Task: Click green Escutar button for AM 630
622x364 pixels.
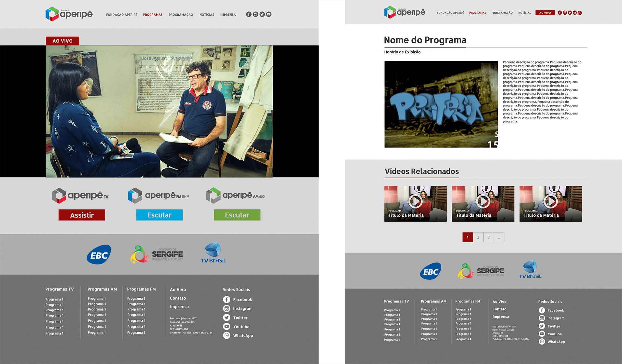Action: click(x=237, y=215)
